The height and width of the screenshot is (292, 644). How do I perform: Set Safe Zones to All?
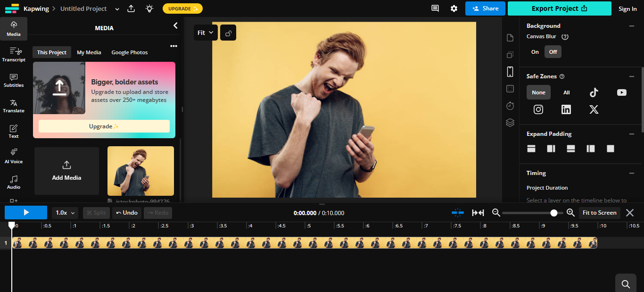click(566, 92)
